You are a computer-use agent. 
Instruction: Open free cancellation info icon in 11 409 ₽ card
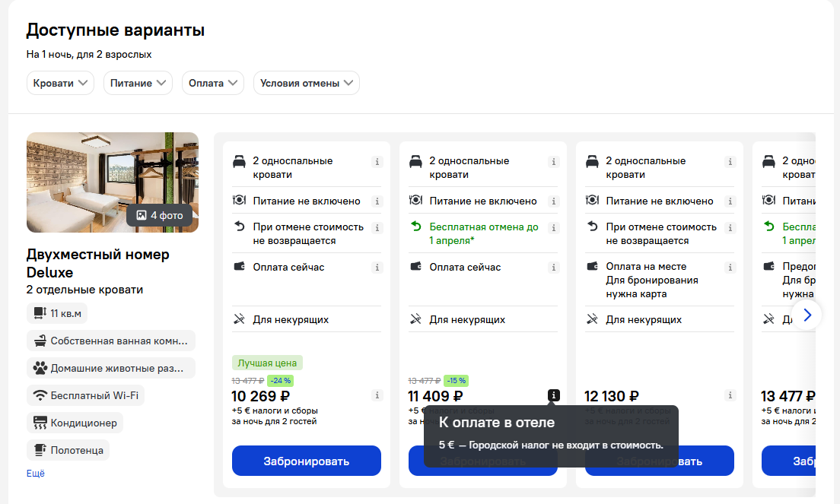pyautogui.click(x=554, y=227)
